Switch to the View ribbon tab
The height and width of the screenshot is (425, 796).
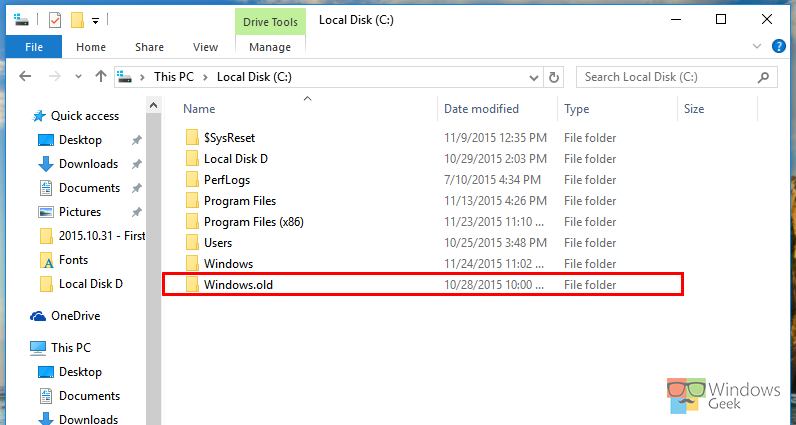[x=205, y=47]
